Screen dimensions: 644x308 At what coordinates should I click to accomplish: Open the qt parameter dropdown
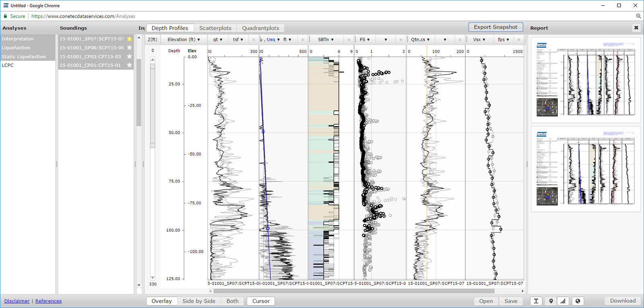point(218,40)
